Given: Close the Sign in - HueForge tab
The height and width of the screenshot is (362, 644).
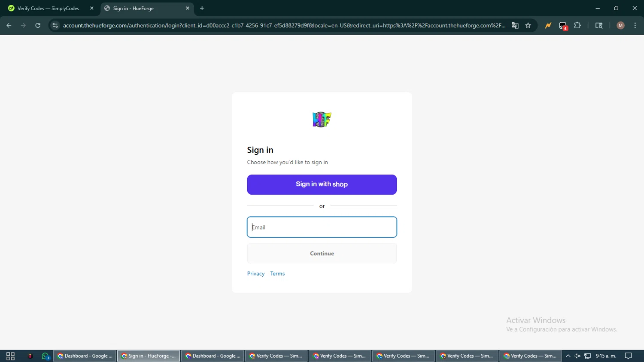Looking at the screenshot, I should 188,8.
